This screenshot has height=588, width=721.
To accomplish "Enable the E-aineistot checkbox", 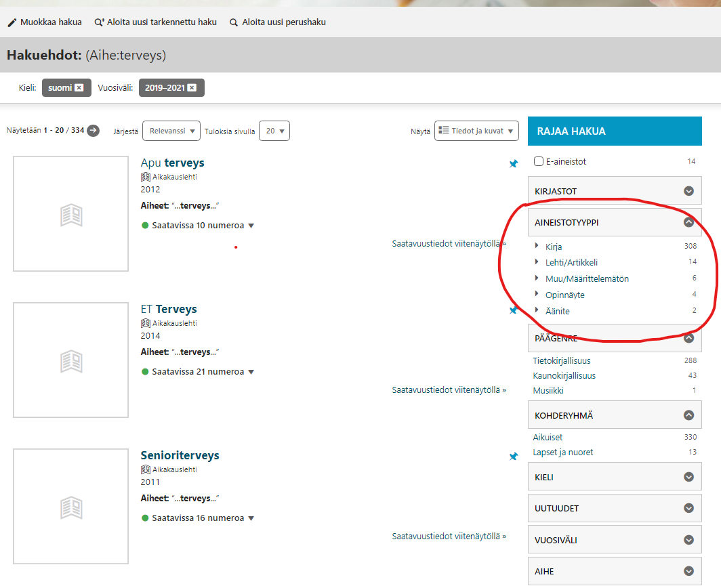I will click(539, 162).
